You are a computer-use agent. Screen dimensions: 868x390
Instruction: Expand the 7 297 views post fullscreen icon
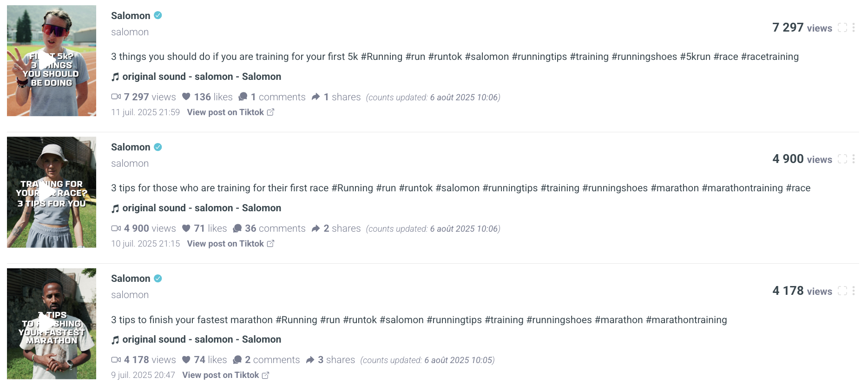(842, 28)
